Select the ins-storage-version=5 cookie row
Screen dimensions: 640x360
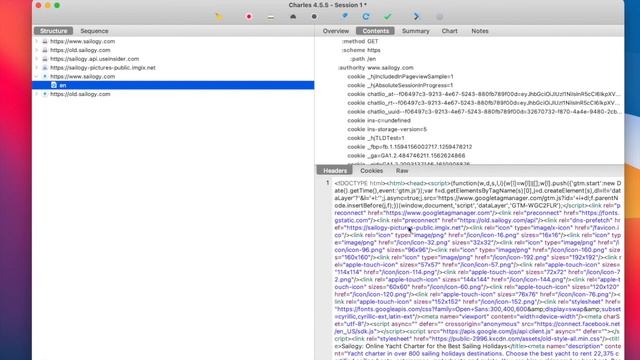tap(469, 129)
